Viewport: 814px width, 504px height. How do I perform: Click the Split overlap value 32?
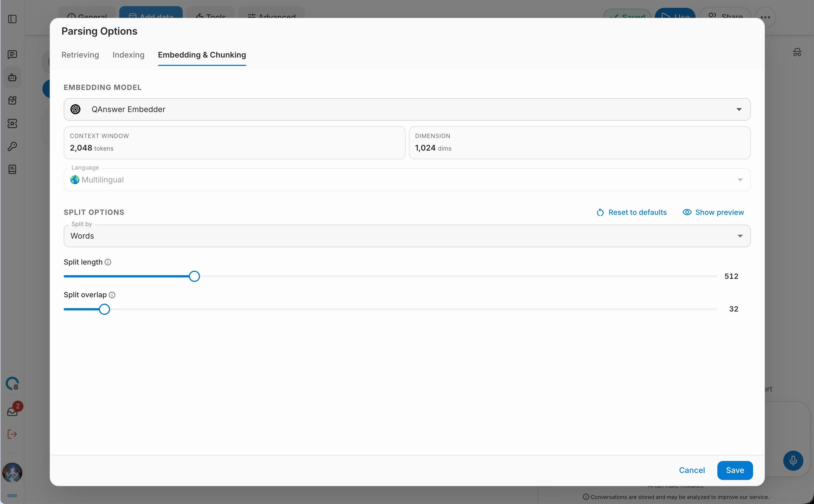click(x=734, y=309)
